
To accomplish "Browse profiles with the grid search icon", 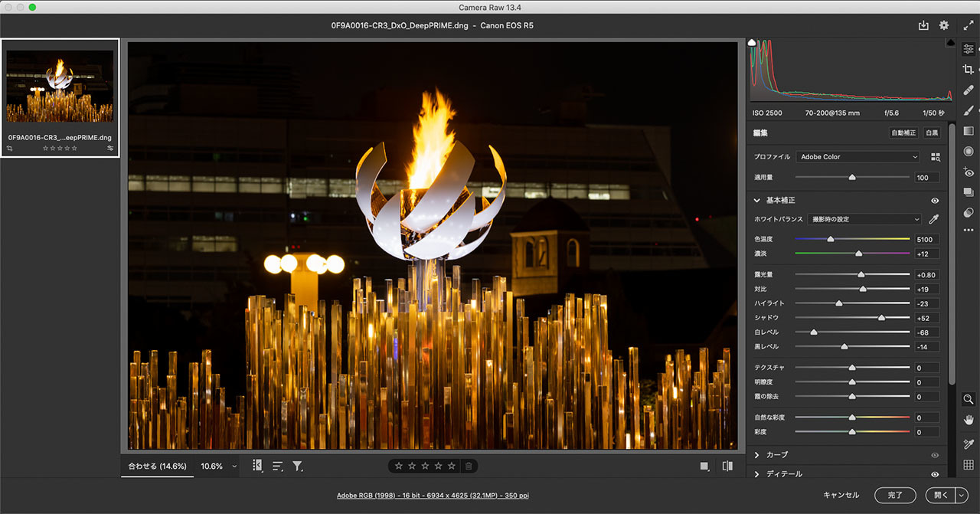I will 935,157.
